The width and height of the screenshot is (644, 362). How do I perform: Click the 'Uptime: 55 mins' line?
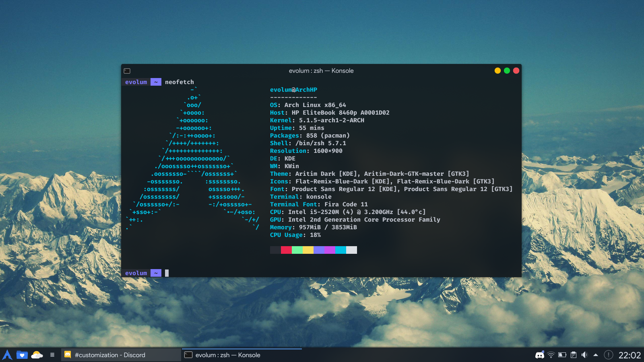(x=297, y=128)
